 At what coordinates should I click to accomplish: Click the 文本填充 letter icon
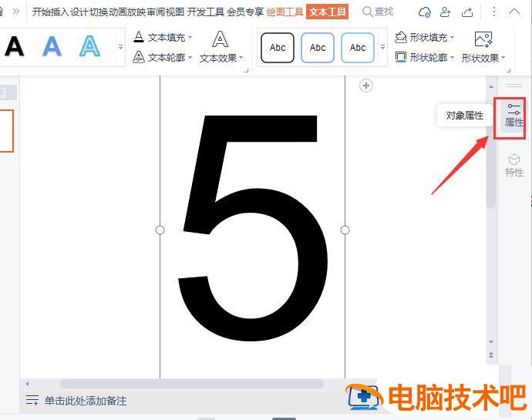pyautogui.click(x=139, y=37)
